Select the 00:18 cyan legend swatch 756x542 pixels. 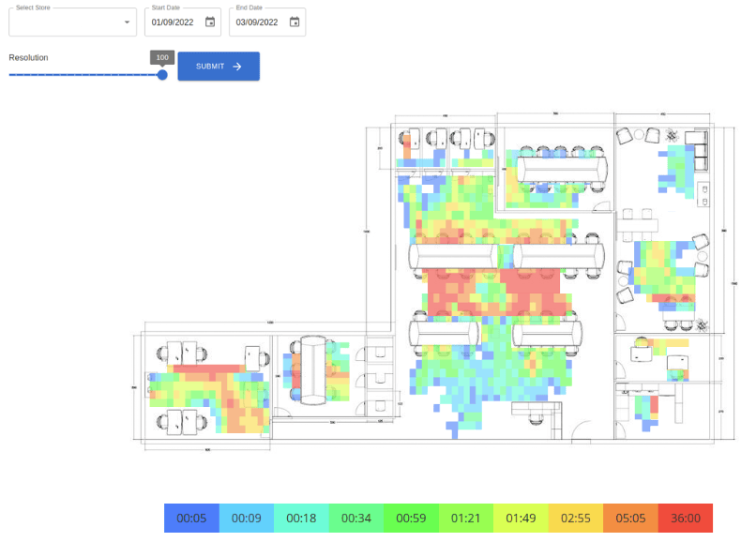point(301,518)
